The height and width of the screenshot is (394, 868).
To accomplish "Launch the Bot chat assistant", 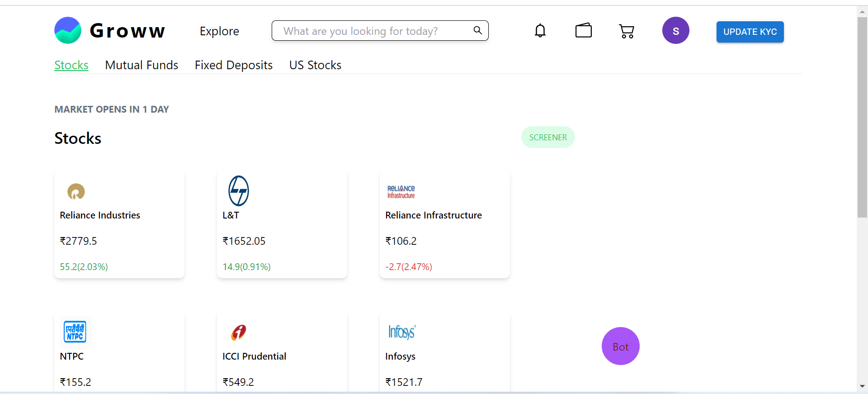I will [x=620, y=346].
